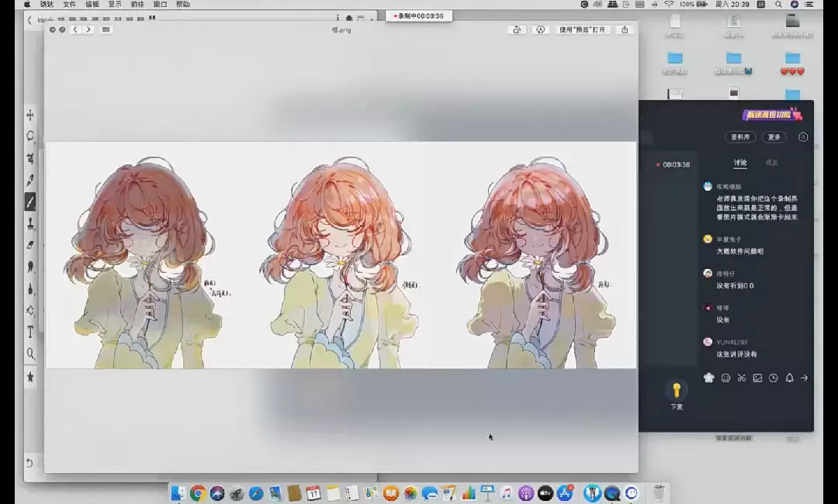The width and height of the screenshot is (838, 504).
Task: Open the 编辑 menu in menu bar
Action: pos(92,5)
